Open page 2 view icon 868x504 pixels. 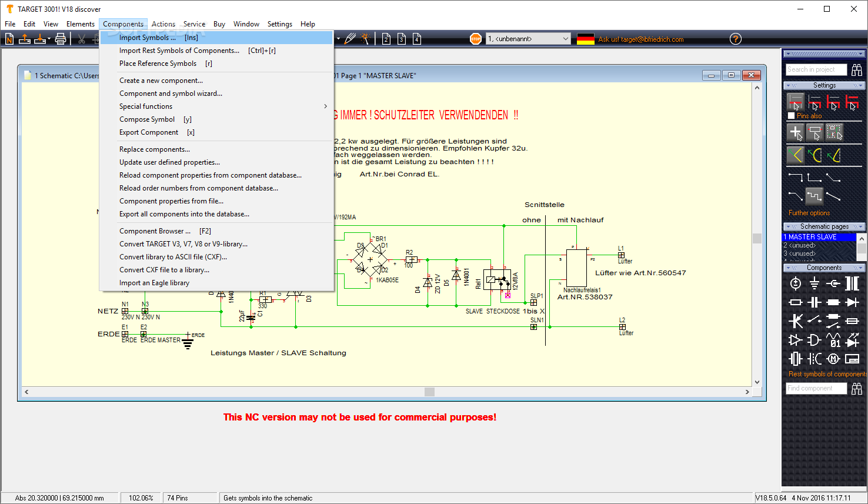(x=386, y=39)
